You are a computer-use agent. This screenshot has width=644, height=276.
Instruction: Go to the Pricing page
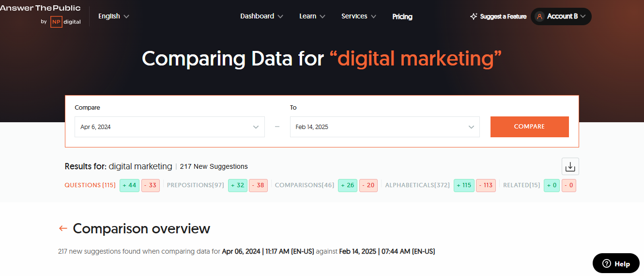(402, 17)
